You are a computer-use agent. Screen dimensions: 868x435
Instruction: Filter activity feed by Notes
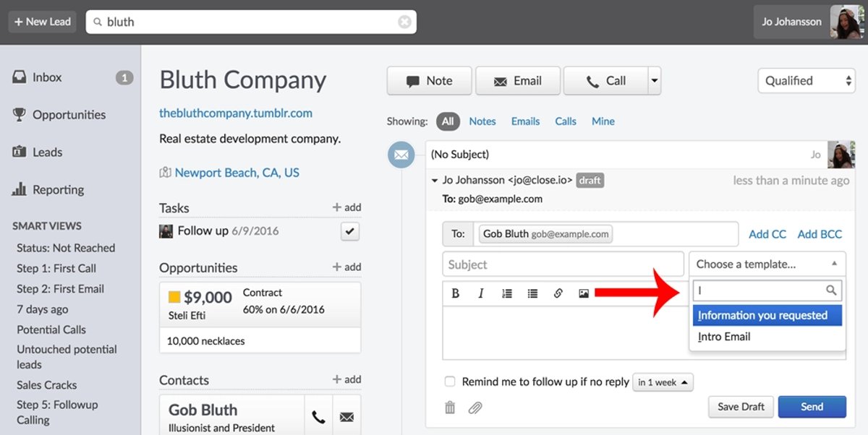(x=482, y=121)
